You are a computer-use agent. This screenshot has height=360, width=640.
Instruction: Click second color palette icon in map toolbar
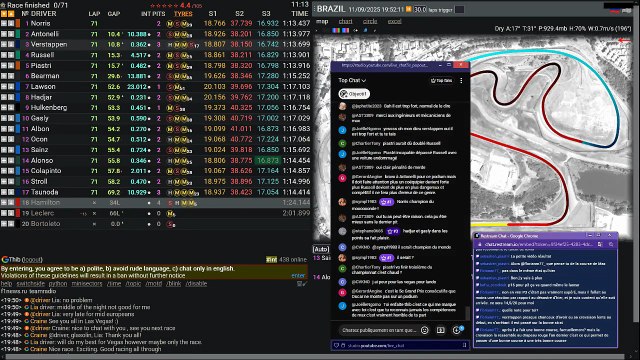(345, 30)
